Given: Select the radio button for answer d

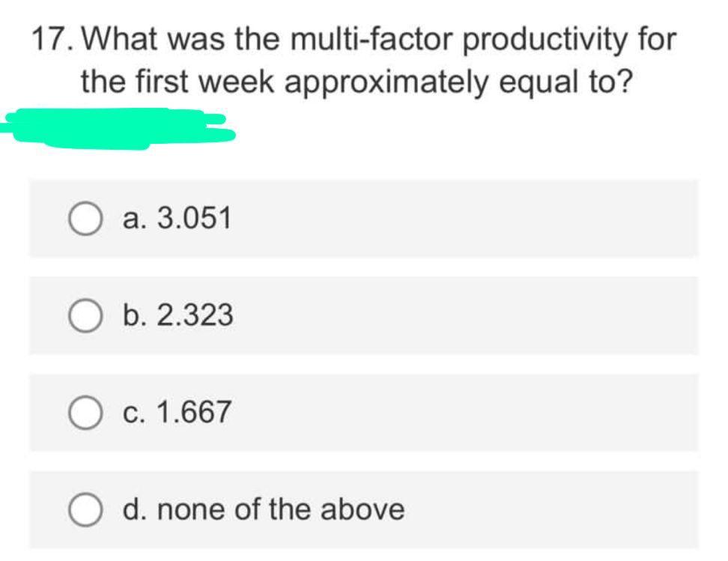Looking at the screenshot, I should pos(84,509).
